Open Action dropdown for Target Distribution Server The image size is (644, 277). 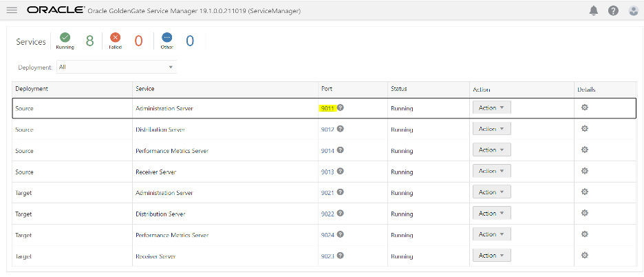click(492, 213)
